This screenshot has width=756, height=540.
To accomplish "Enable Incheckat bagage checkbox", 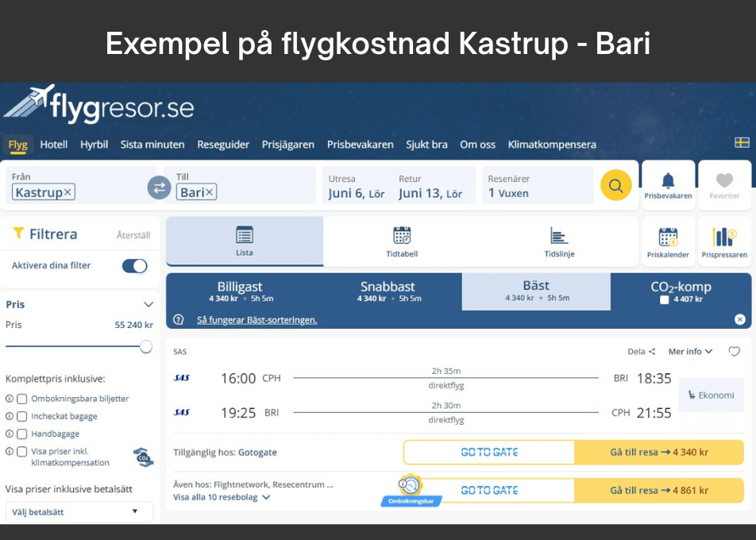I will coord(22,416).
